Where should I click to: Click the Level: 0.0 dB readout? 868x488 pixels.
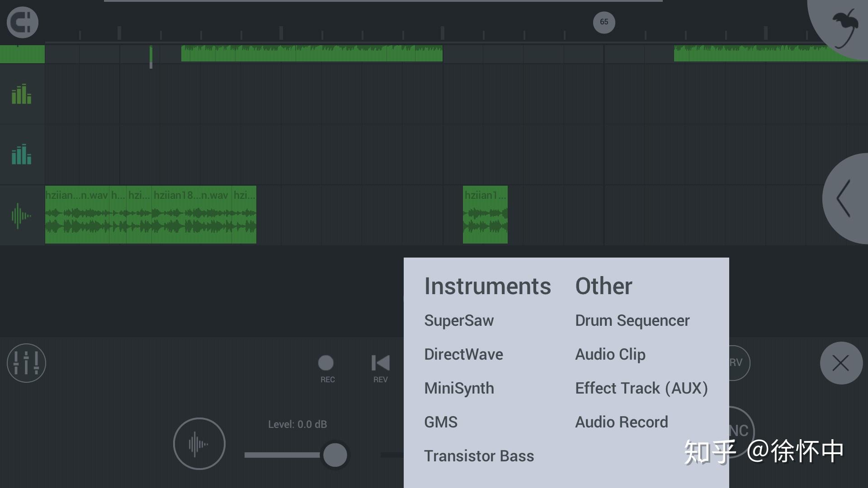point(297,424)
